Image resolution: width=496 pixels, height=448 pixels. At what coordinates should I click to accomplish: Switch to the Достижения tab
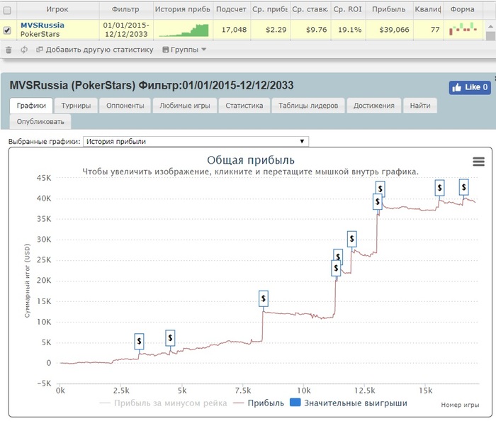pos(374,106)
